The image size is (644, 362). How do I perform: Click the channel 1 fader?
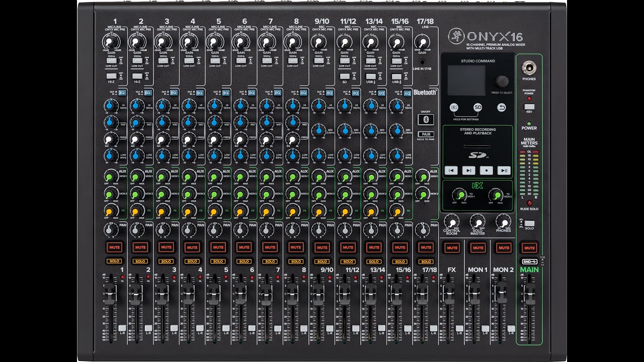point(110,295)
